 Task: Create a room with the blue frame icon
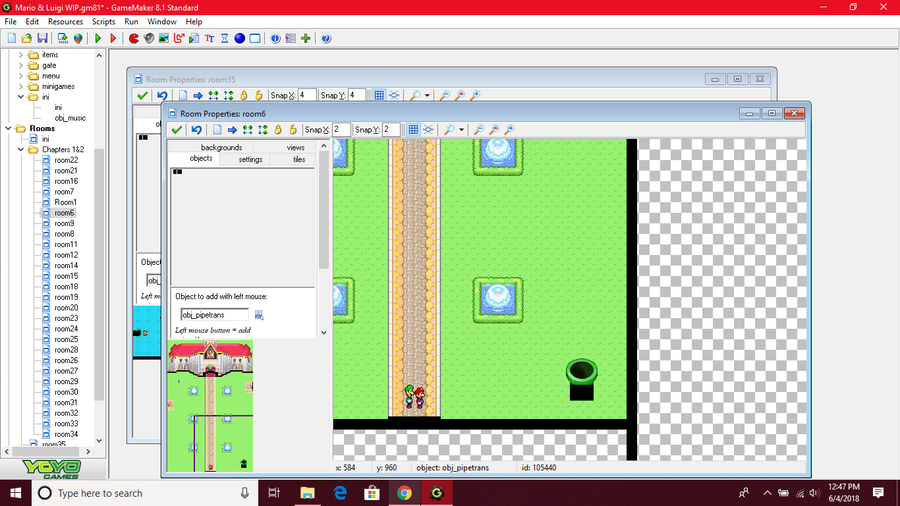(255, 38)
